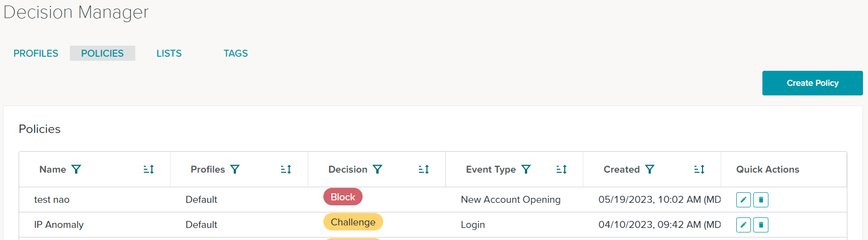Sort the Decision column
The image size is (868, 240).
(424, 169)
